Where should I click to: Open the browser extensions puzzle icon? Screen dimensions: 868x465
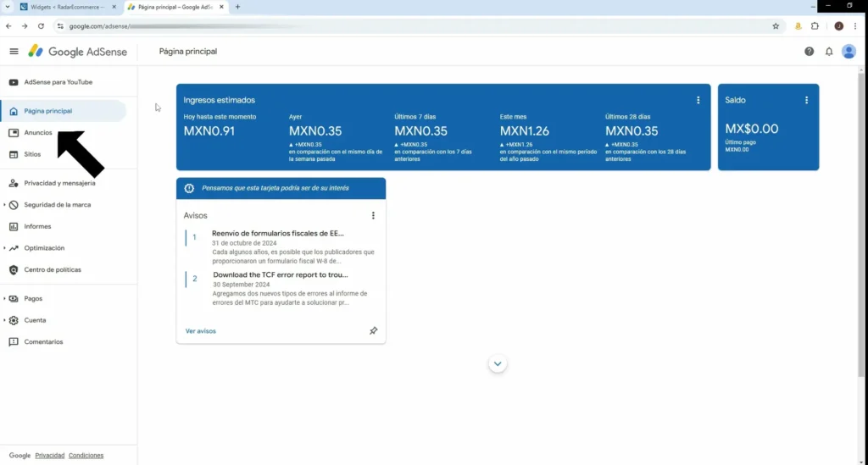pyautogui.click(x=815, y=26)
